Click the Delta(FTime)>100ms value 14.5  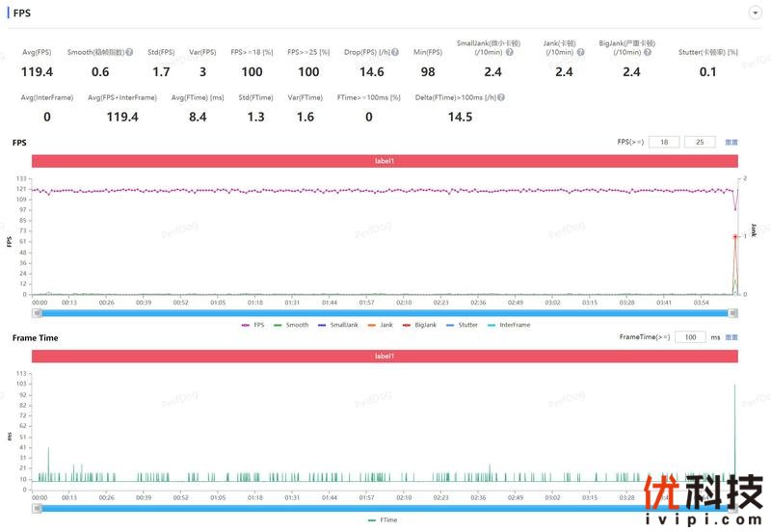461,117
